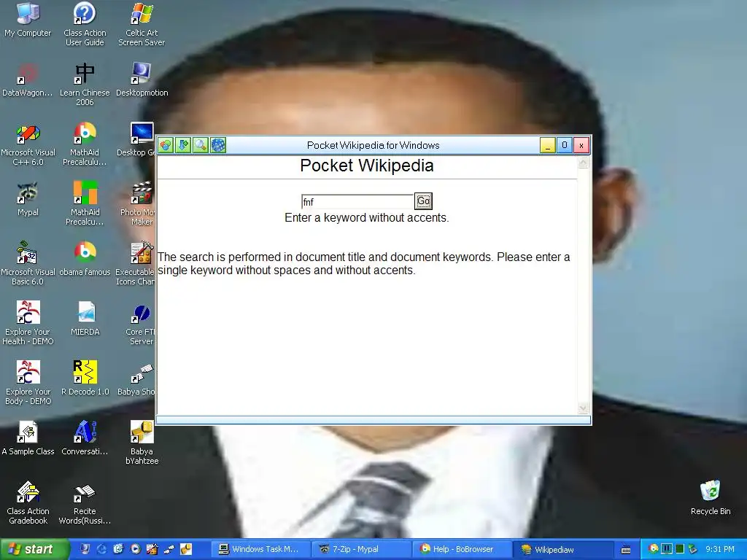The height and width of the screenshot is (560, 747).
Task: Click the Show Desktop quick launch icon
Action: pyautogui.click(x=85, y=549)
